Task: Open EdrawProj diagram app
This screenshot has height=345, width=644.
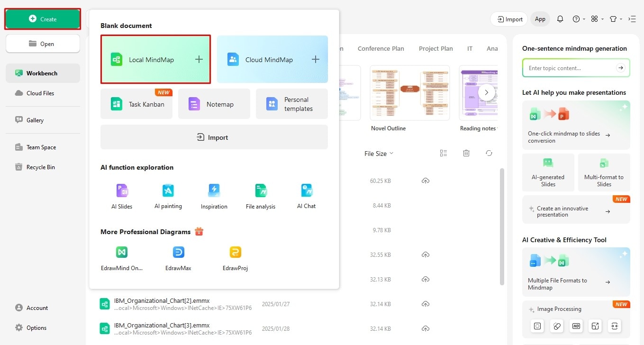Action: (235, 258)
